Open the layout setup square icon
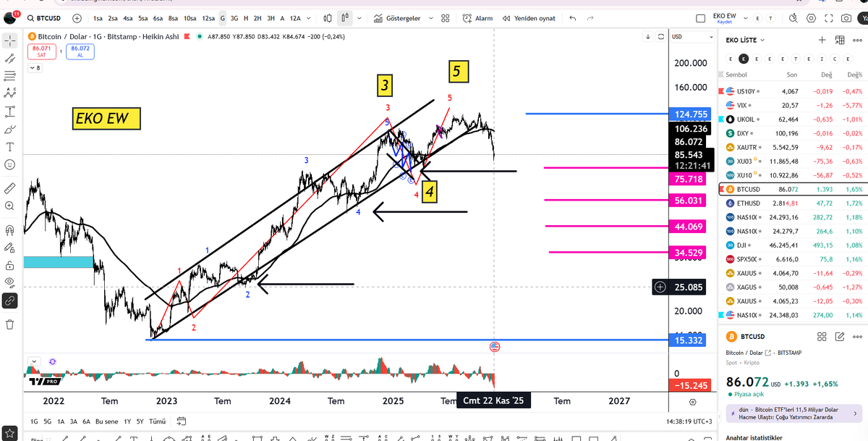This screenshot has height=441, width=868. 699,18
